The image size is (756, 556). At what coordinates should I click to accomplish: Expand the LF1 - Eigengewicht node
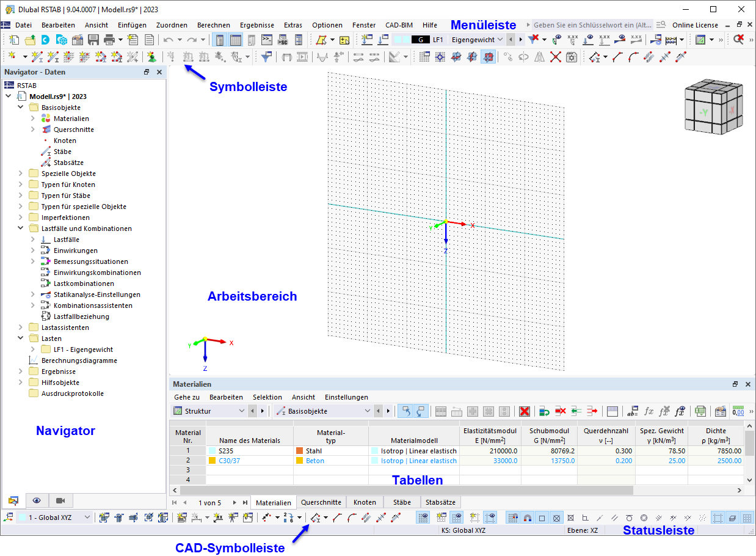32,349
